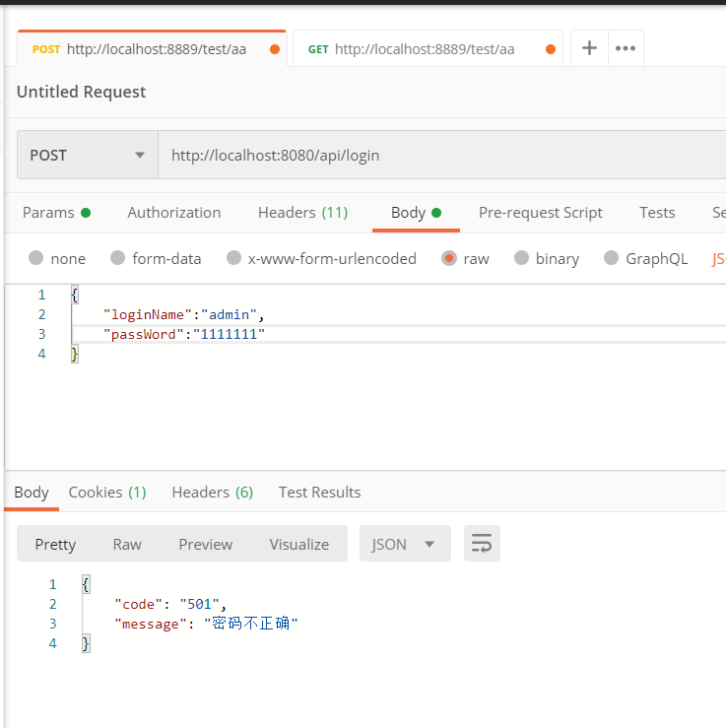The width and height of the screenshot is (726, 728).
Task: Select the raw body type radio
Action: pos(449,258)
